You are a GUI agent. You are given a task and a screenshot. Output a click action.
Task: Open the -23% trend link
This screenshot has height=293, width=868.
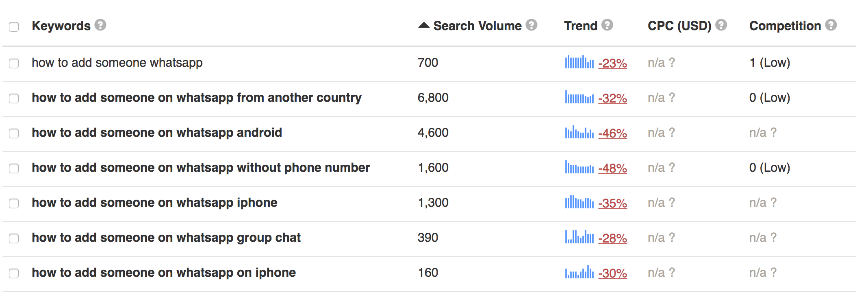click(612, 63)
